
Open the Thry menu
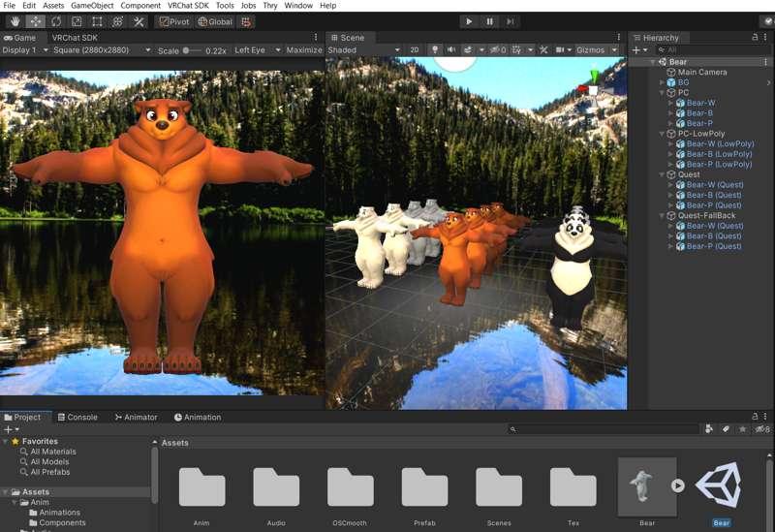270,6
